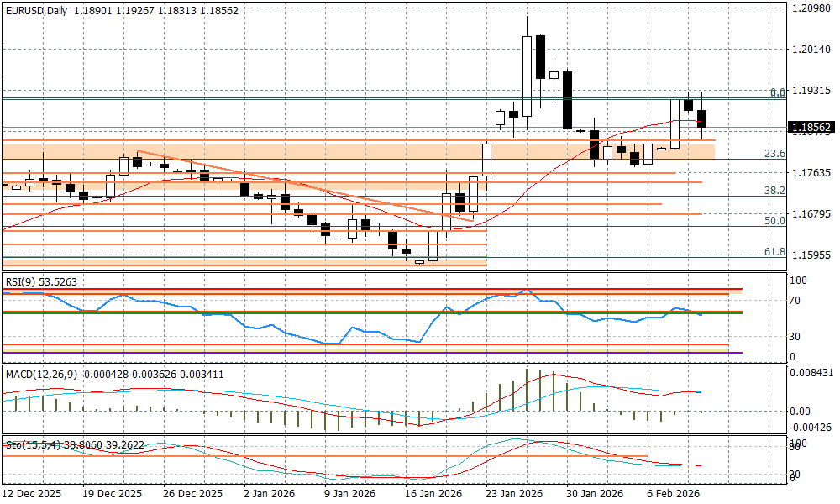Screen dimensions: 840x504
Task: Select the Fibonacci 23.6 level label
Action: pos(774,154)
